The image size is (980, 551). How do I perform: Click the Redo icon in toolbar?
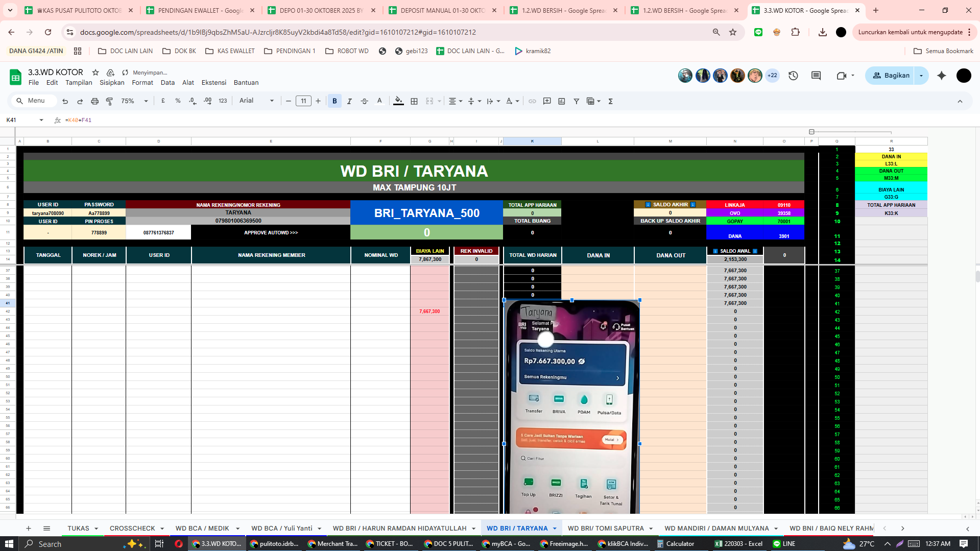[x=80, y=101]
